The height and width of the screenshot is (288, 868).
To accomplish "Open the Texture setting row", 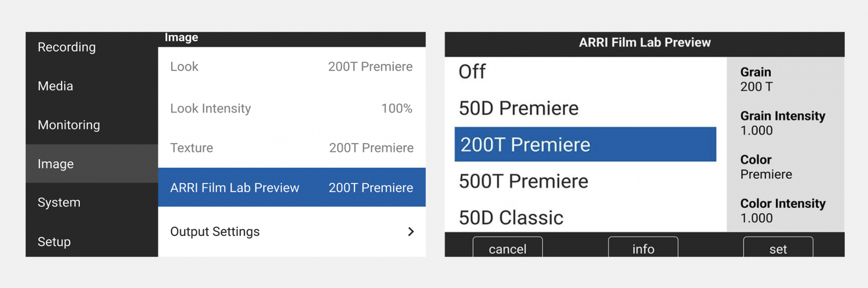I will point(291,148).
